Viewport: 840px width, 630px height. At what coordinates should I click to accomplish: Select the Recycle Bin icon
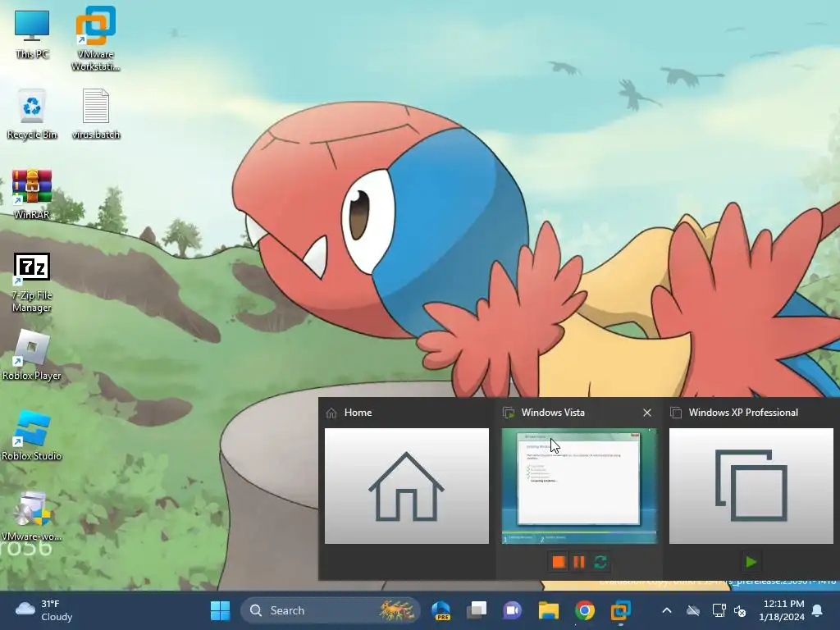(32, 114)
